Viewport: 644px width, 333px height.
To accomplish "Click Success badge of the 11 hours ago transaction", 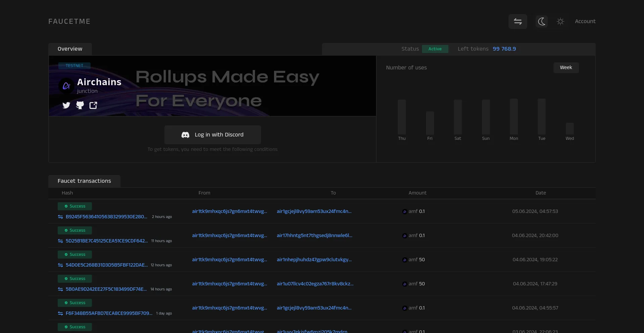I will [x=75, y=230].
